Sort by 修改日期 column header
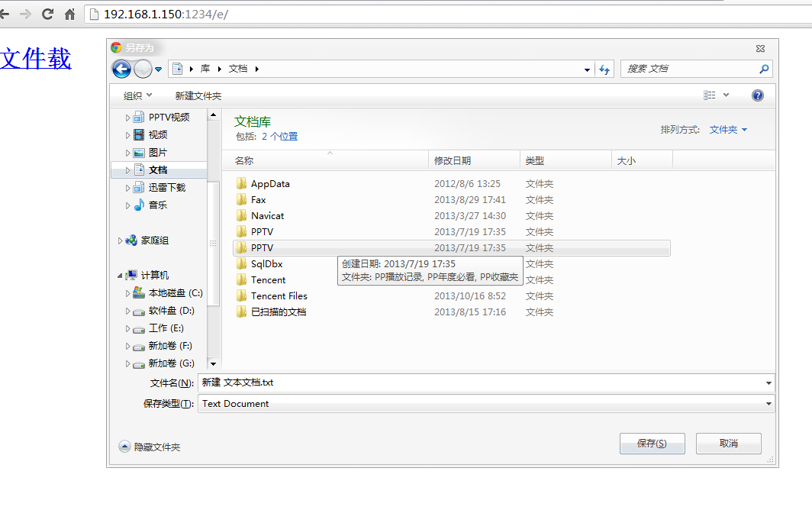Viewport: 812px width, 510px height. [475, 160]
